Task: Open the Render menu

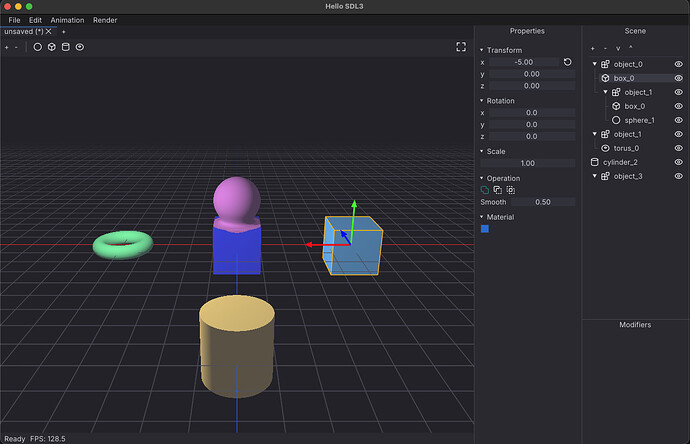Action: pos(105,20)
